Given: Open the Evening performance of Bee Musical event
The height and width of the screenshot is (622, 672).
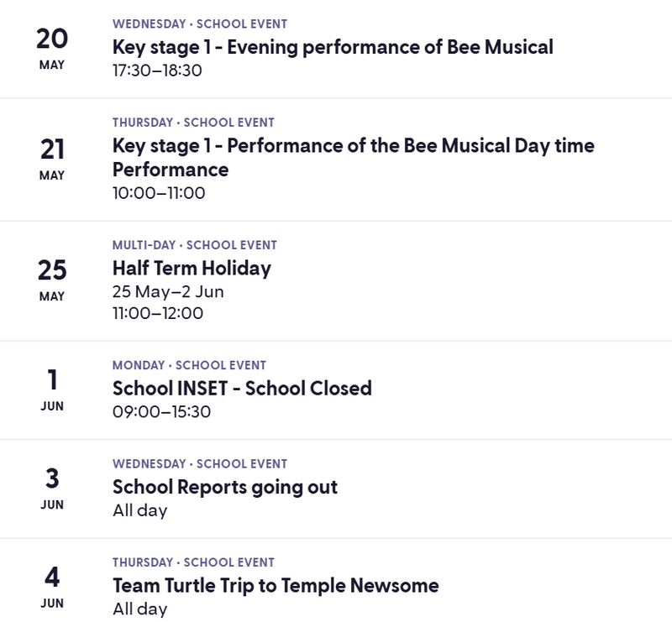Looking at the screenshot, I should (x=333, y=47).
